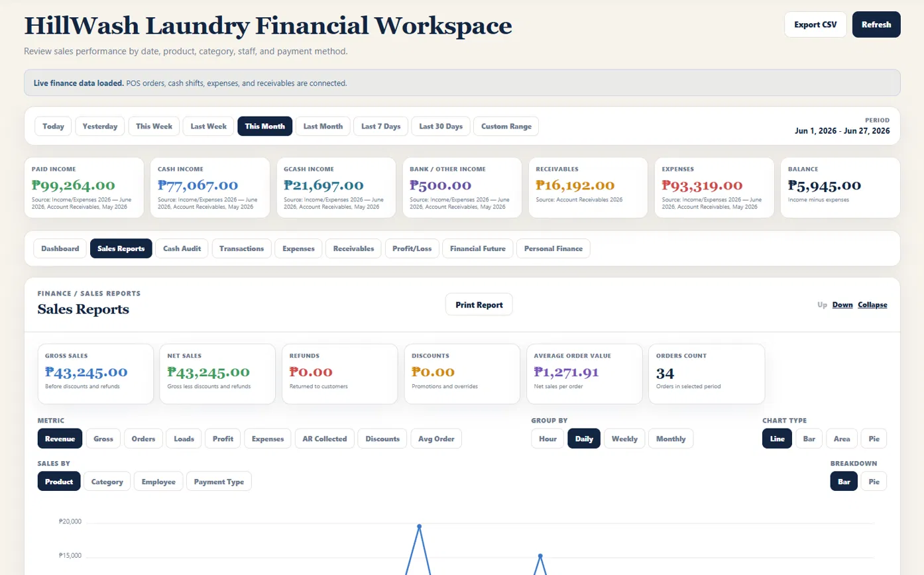Group chart by Weekly
Viewport: 924px width, 575px height.
tap(625, 439)
